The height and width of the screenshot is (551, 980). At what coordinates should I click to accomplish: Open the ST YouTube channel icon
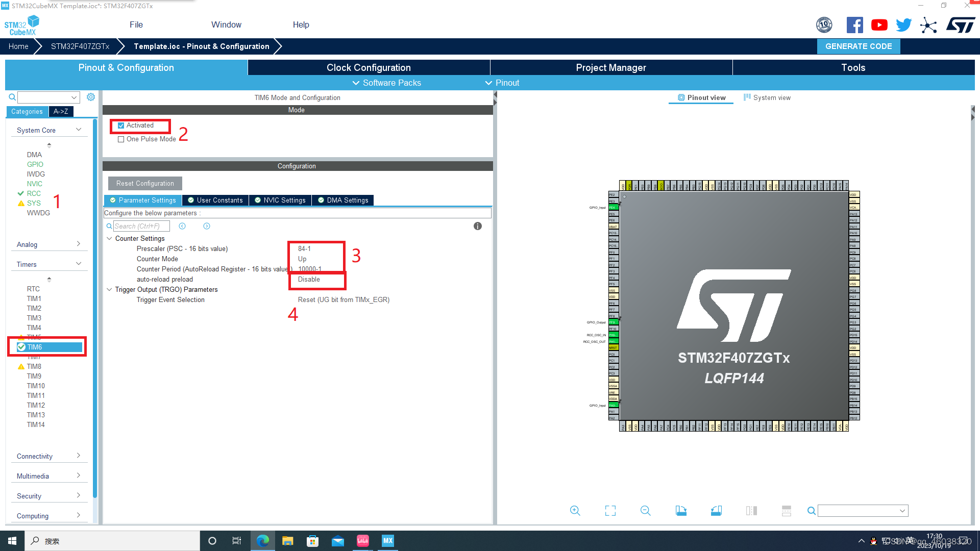pos(879,25)
